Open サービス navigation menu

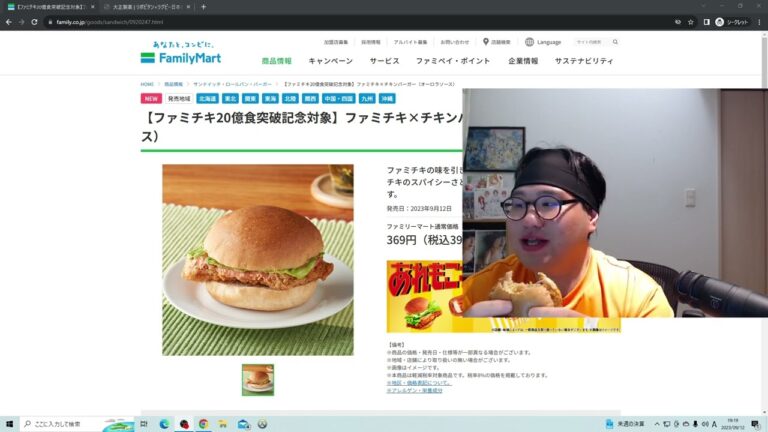[x=384, y=61]
